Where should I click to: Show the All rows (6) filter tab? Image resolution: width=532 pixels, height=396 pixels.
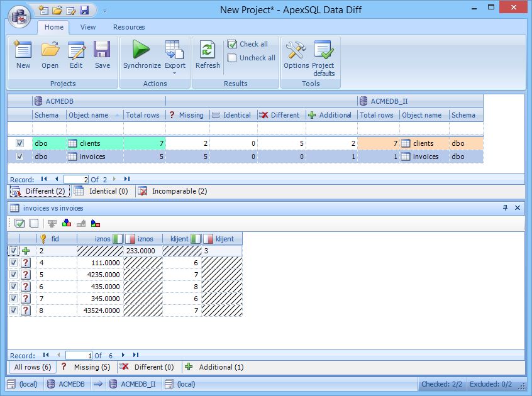[x=33, y=367]
